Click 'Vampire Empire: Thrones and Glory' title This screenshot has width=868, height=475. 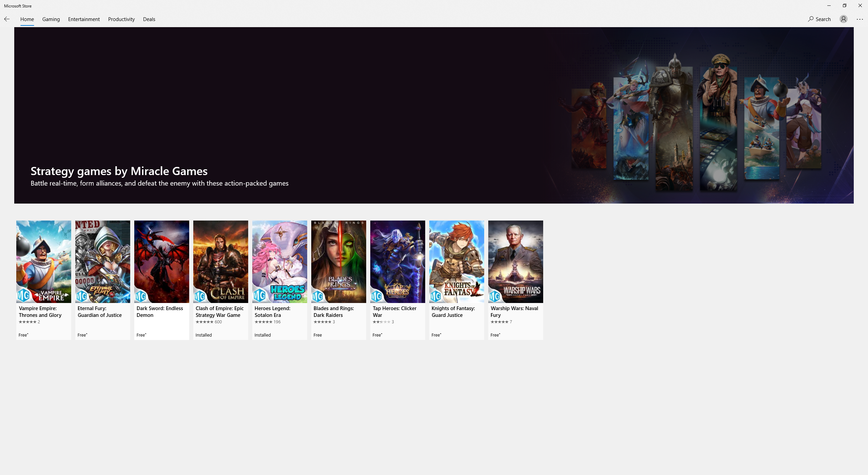pyautogui.click(x=40, y=311)
